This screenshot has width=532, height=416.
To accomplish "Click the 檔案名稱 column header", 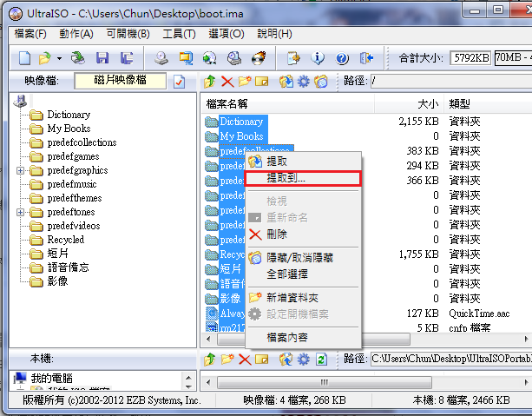I will pyautogui.click(x=288, y=104).
